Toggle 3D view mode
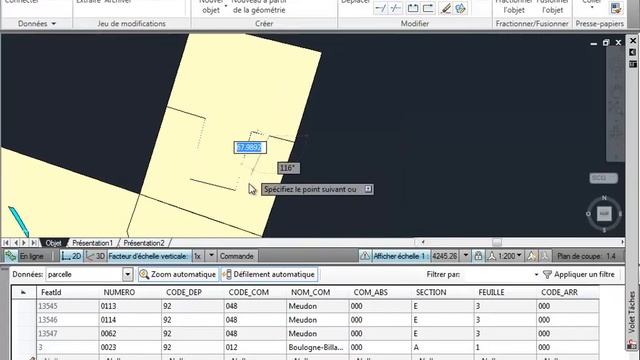 click(95, 256)
